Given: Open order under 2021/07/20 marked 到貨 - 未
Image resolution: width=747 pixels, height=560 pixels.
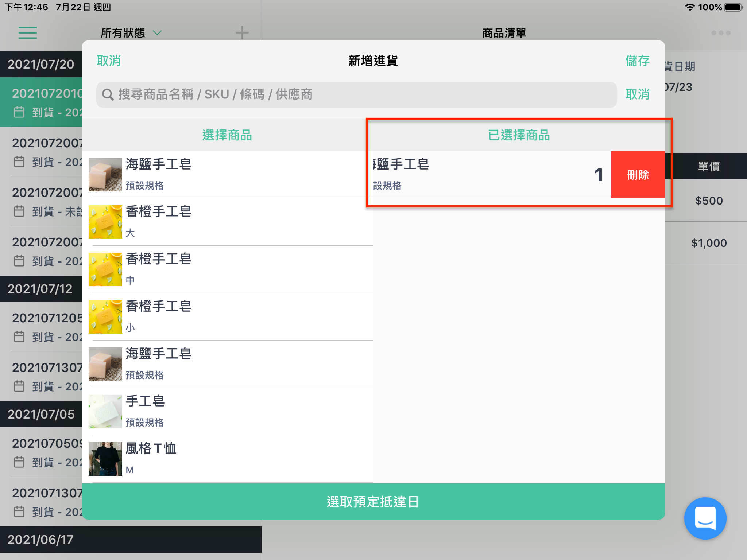Looking at the screenshot, I should tap(41, 202).
